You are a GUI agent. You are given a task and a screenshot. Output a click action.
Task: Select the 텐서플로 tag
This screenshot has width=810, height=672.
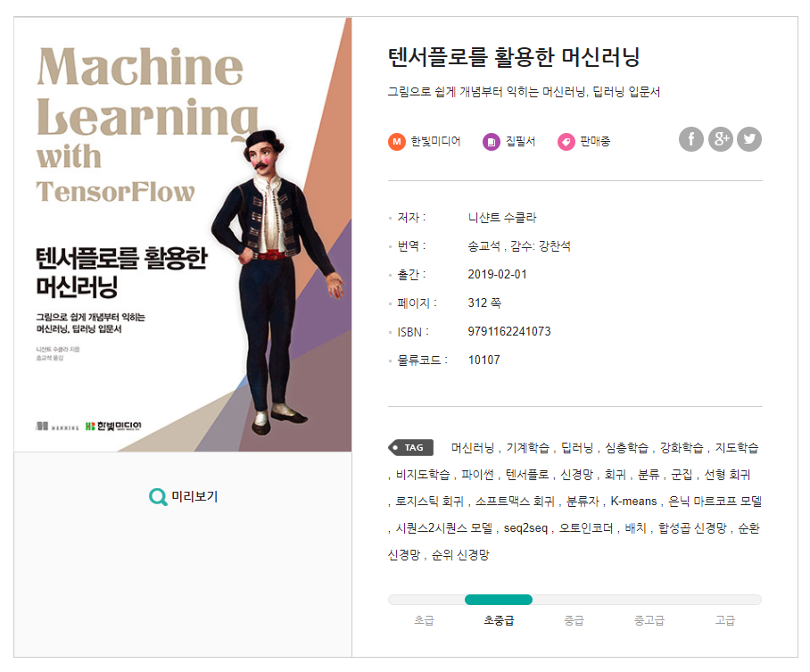[x=527, y=475]
